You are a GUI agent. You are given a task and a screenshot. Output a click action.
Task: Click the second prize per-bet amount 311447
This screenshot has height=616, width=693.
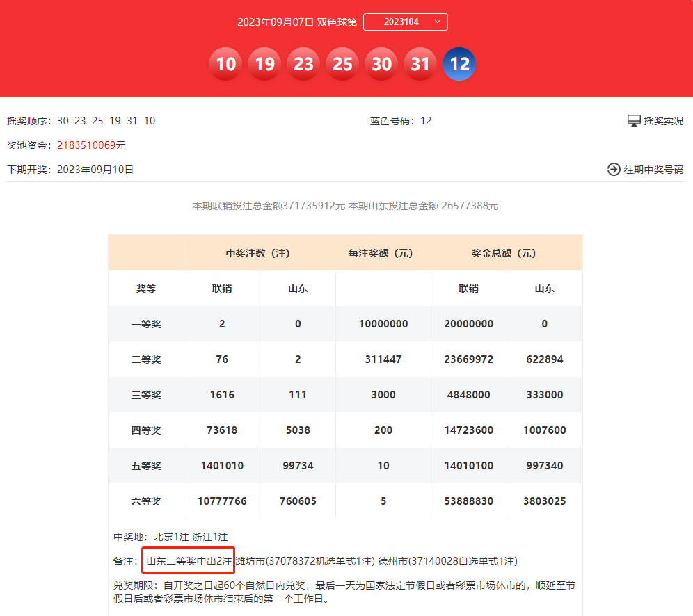pyautogui.click(x=383, y=359)
